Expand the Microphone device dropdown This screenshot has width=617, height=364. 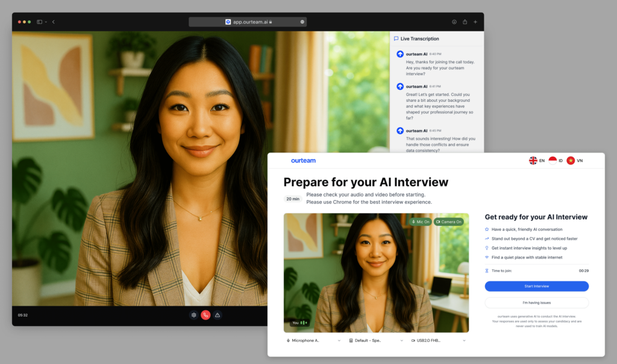(313, 340)
